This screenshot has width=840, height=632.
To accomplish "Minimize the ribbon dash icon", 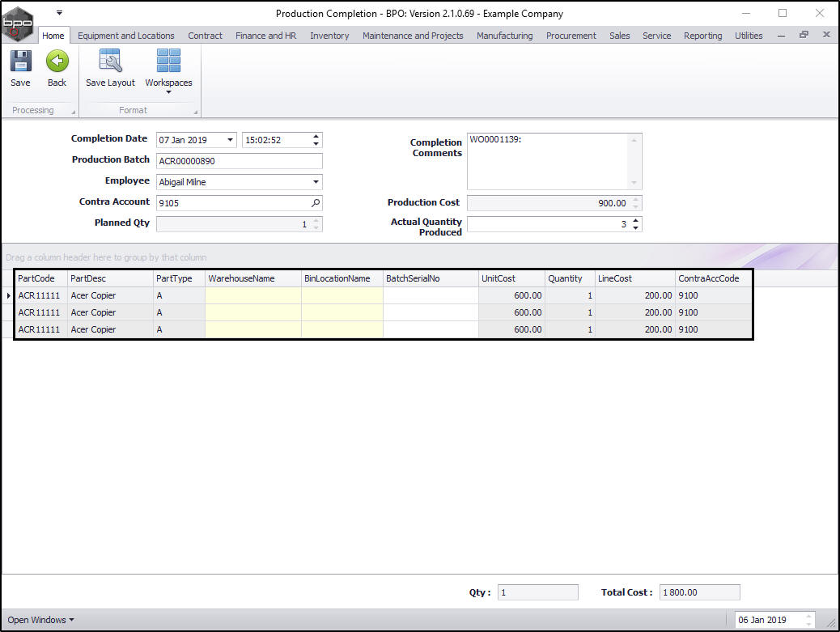I will [781, 36].
